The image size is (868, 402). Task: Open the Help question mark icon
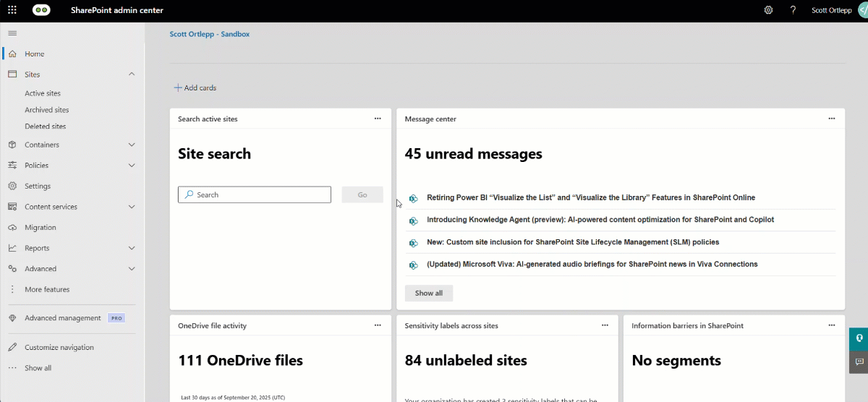793,10
